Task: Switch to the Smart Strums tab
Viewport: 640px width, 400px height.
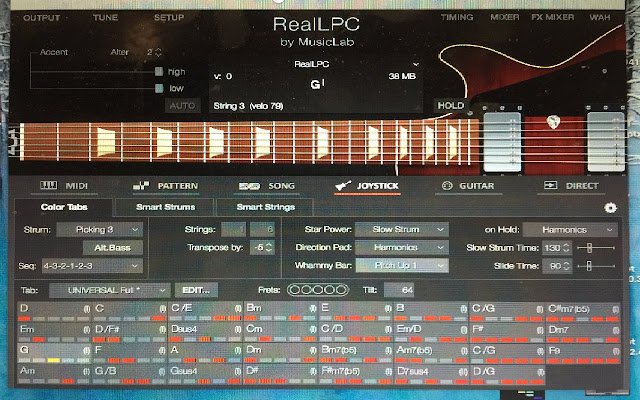Action: [165, 207]
